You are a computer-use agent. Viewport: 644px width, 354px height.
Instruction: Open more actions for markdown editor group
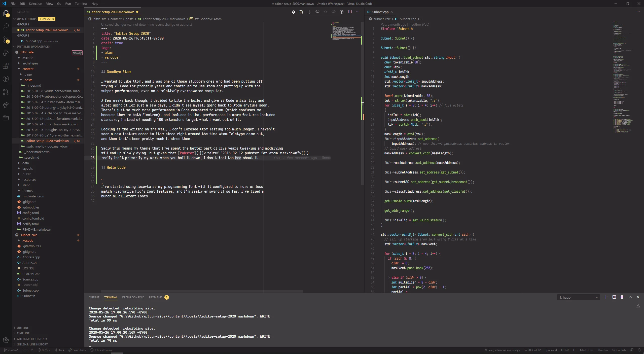pyautogui.click(x=358, y=12)
